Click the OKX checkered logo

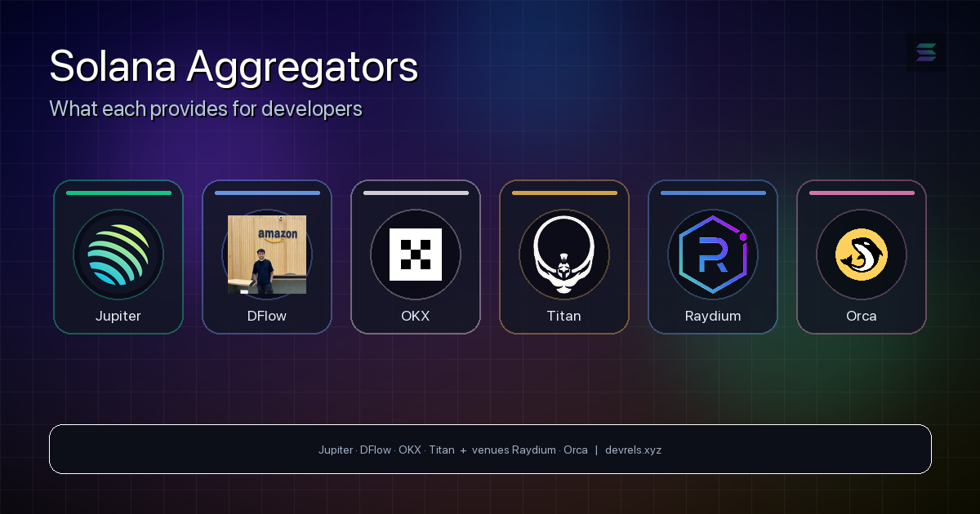click(416, 255)
